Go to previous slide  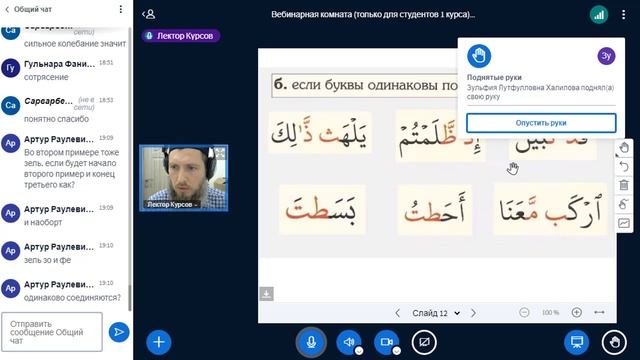tap(397, 313)
